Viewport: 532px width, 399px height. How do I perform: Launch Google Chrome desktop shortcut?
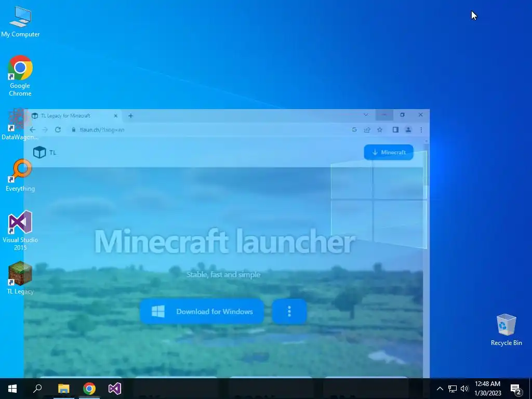pos(20,75)
